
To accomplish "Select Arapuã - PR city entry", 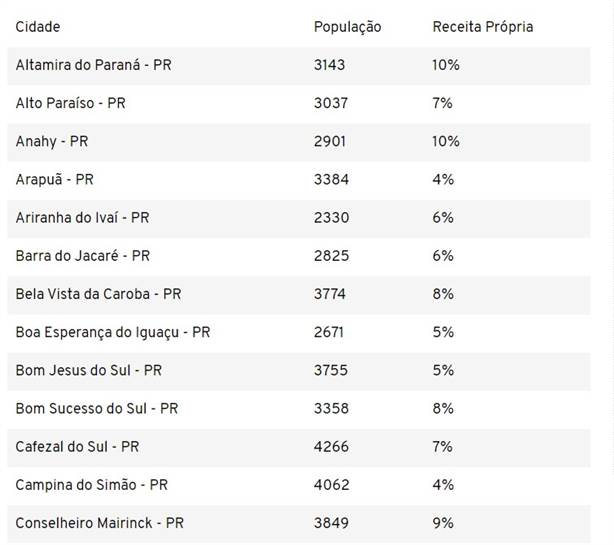I will pyautogui.click(x=54, y=180).
